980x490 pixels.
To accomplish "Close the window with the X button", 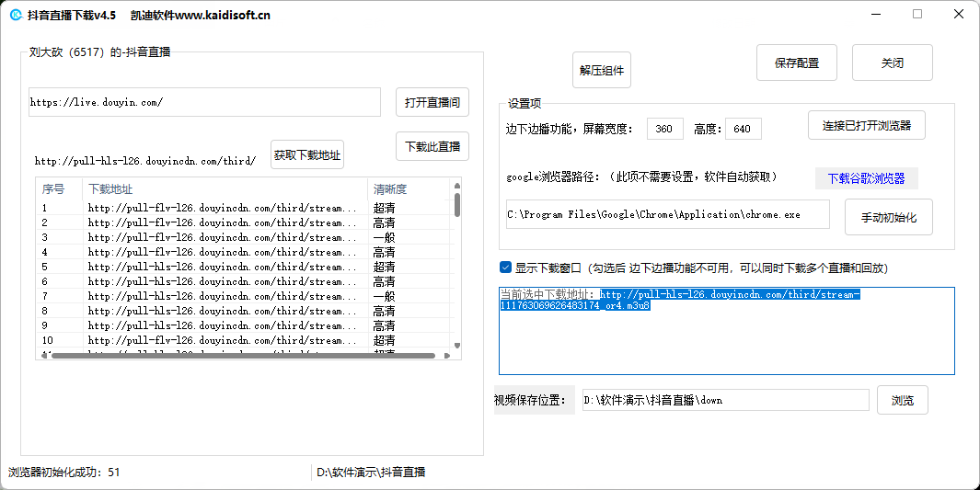I will point(959,15).
